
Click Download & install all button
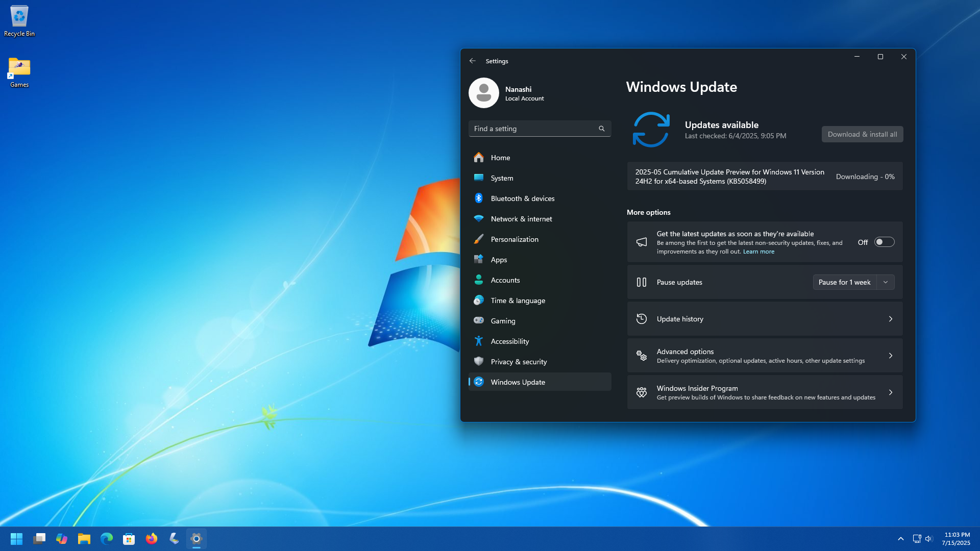(862, 134)
